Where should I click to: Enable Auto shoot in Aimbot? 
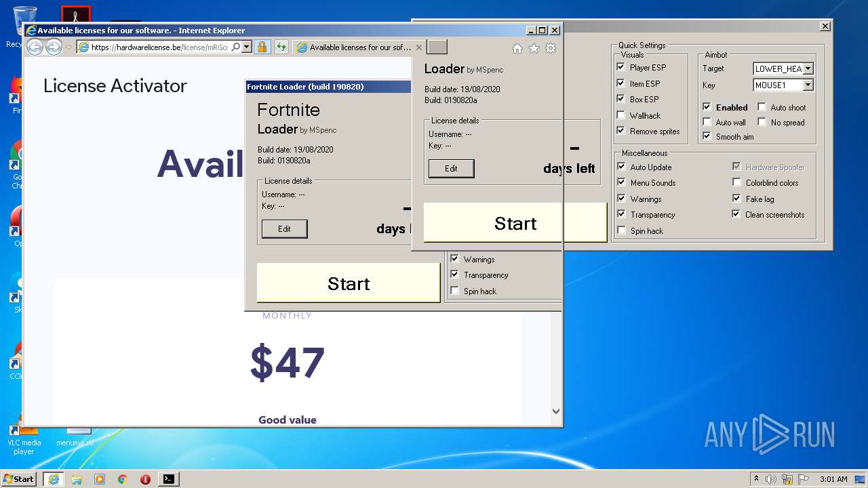tap(762, 107)
